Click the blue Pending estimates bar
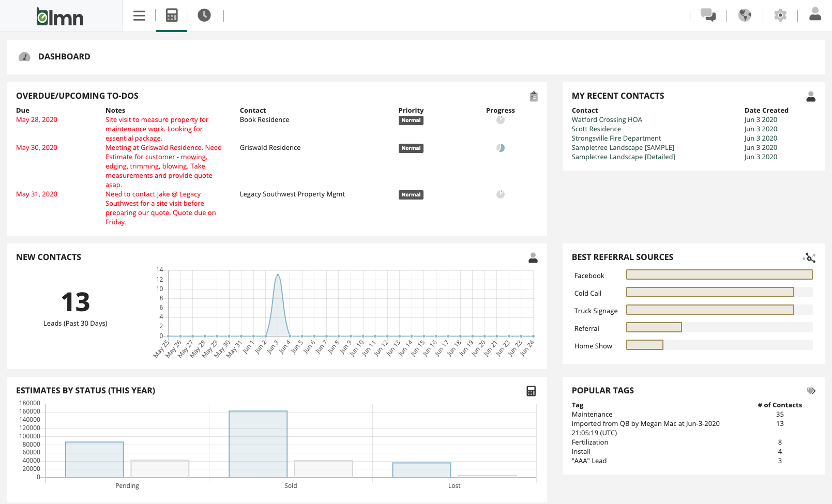This screenshot has width=832, height=504. point(95,460)
